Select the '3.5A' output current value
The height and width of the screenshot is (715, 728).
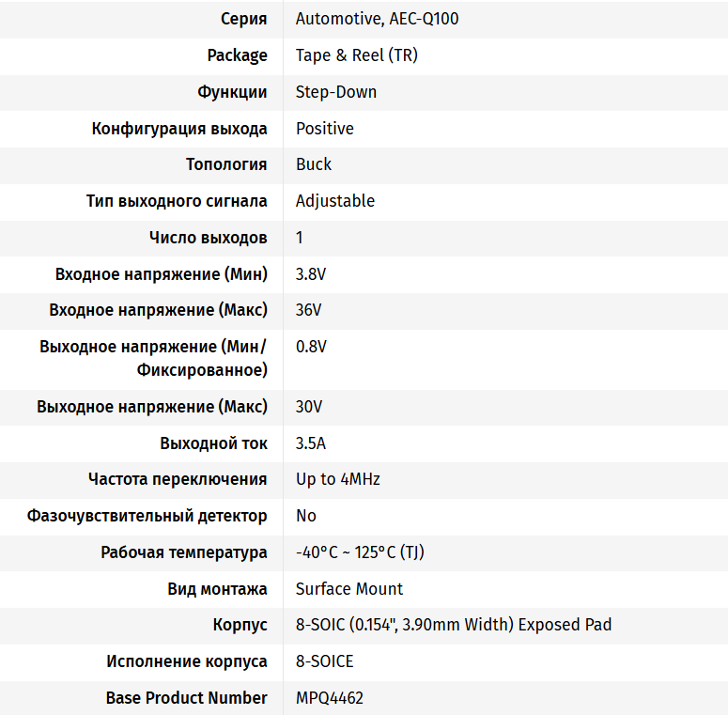tap(311, 443)
